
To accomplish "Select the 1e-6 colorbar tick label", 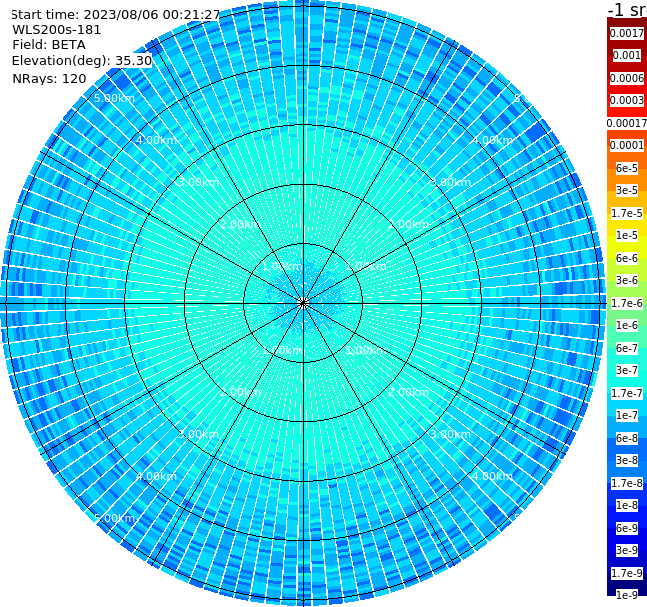I will click(x=627, y=325).
